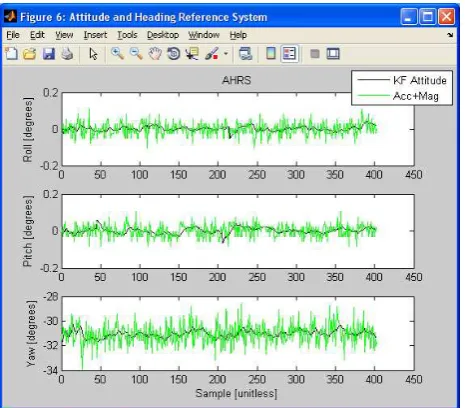
Task: Toggle the Insert Colorbar button
Action: [271, 53]
